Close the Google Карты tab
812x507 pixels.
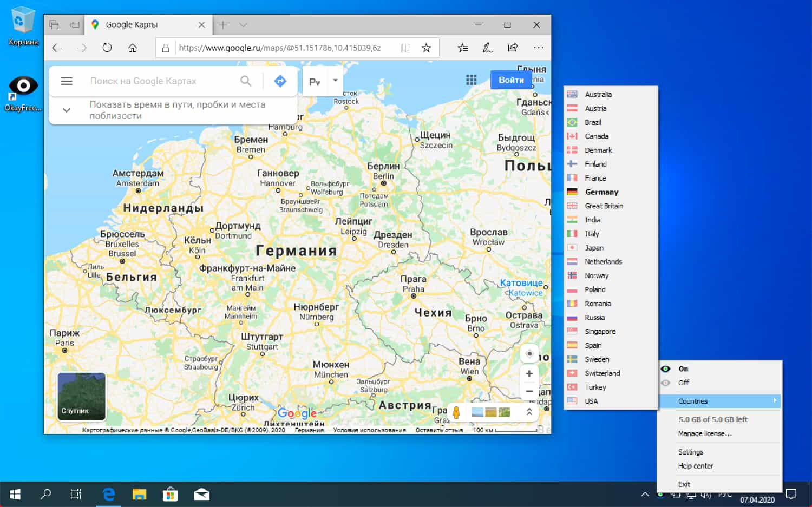(201, 25)
